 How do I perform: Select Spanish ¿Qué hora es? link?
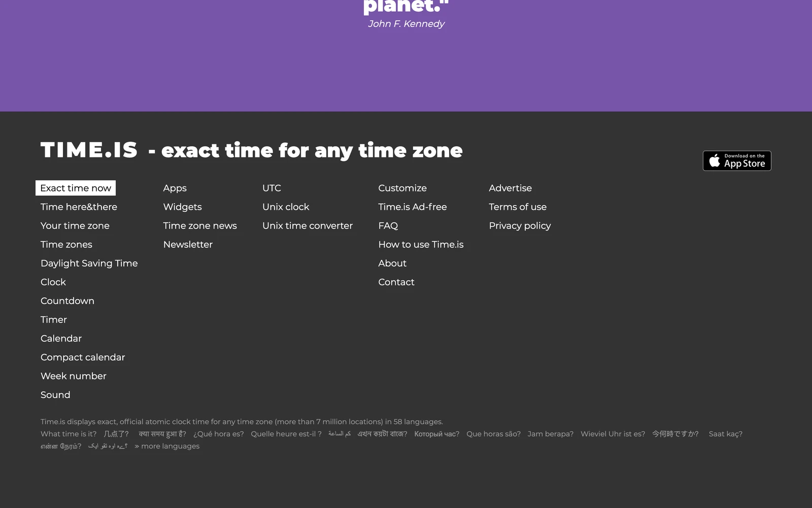click(219, 434)
